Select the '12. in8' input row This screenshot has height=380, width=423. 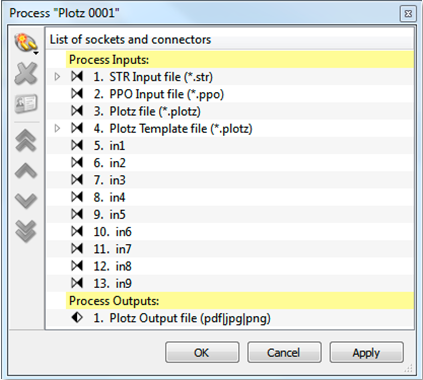[230, 266]
